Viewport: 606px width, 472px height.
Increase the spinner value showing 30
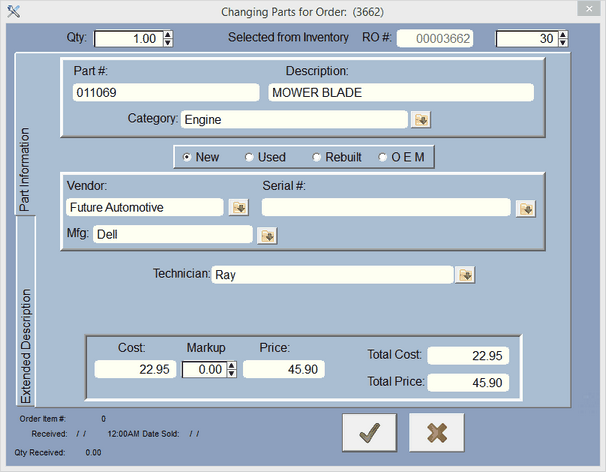coord(566,34)
